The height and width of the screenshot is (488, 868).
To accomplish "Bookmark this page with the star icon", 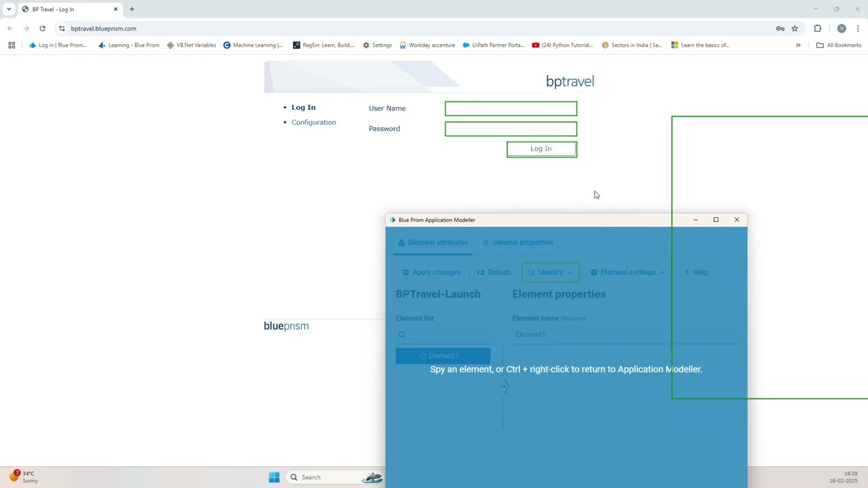I will coord(795,28).
